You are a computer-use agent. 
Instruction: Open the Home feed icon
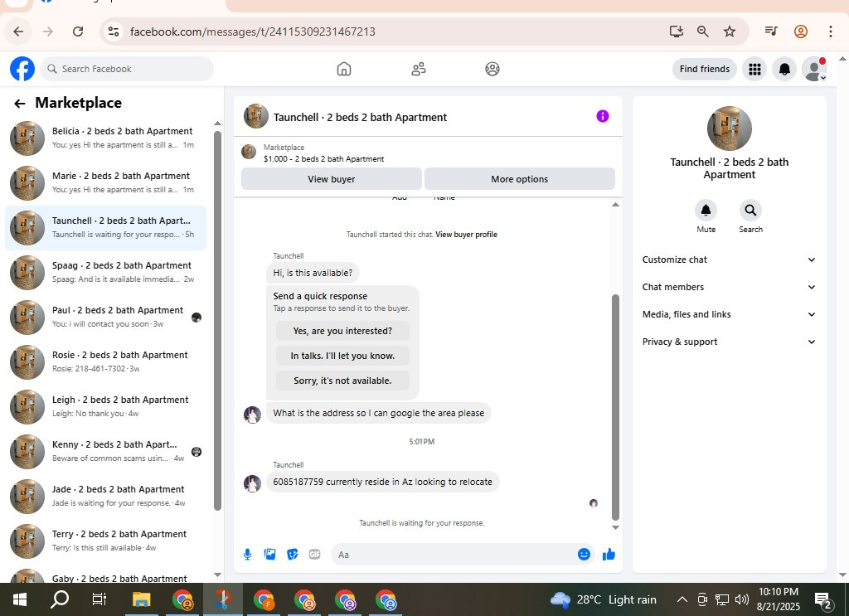344,69
